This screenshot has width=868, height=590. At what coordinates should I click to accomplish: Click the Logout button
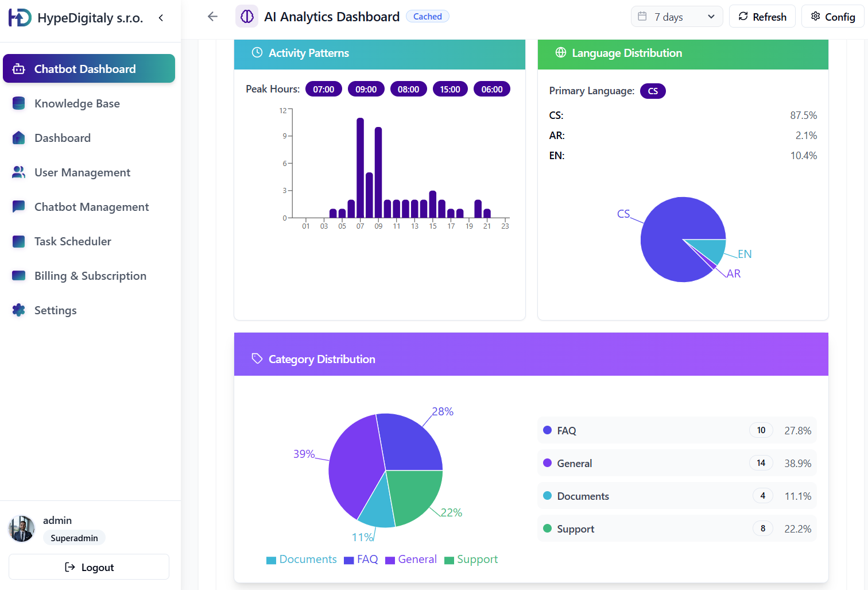point(88,566)
